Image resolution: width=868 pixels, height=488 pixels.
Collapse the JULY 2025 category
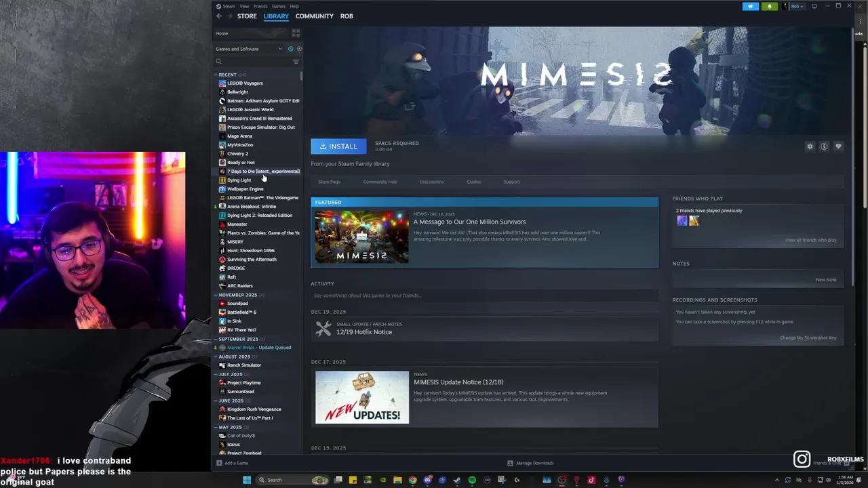point(216,374)
